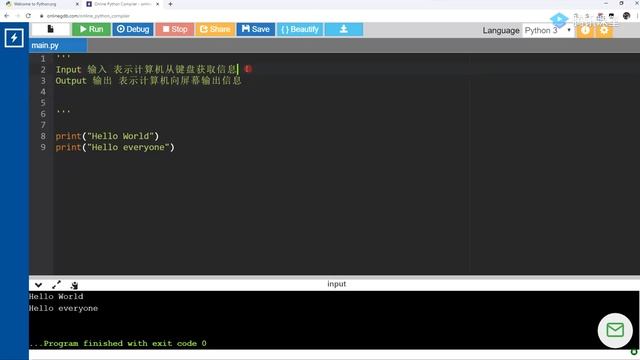Click line number 8 in the gutter
This screenshot has height=360, width=640.
(43, 136)
